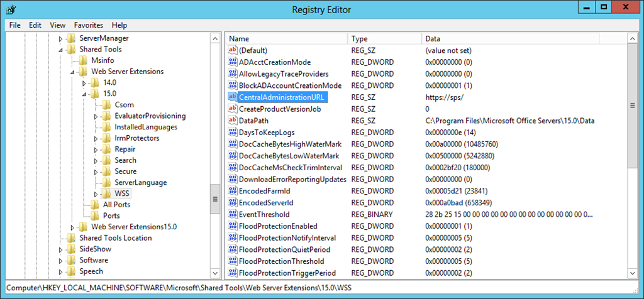
Task: Select the InstalledLanguages folder icon
Action: tap(107, 127)
